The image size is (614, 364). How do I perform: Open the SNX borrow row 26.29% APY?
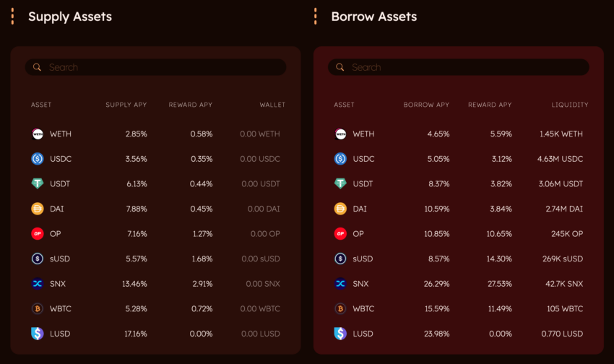tap(459, 284)
